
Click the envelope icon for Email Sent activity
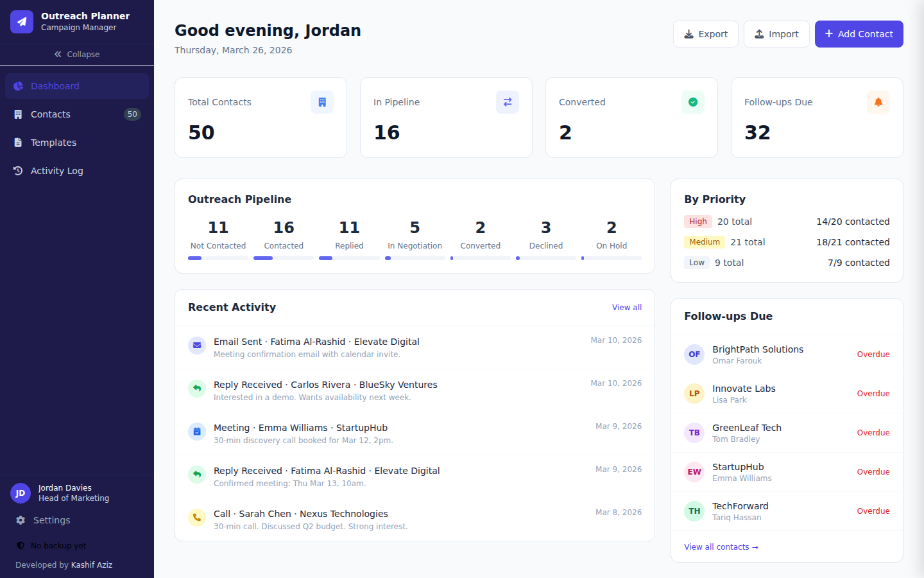pyautogui.click(x=196, y=346)
